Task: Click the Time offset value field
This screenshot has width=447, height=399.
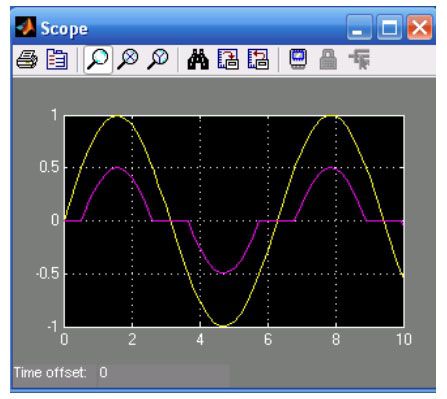Action: [163, 373]
